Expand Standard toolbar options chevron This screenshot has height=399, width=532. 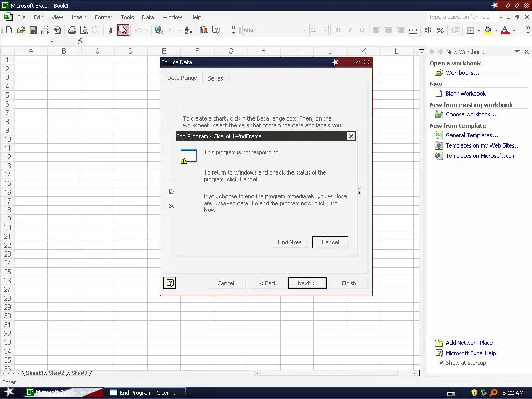click(233, 30)
